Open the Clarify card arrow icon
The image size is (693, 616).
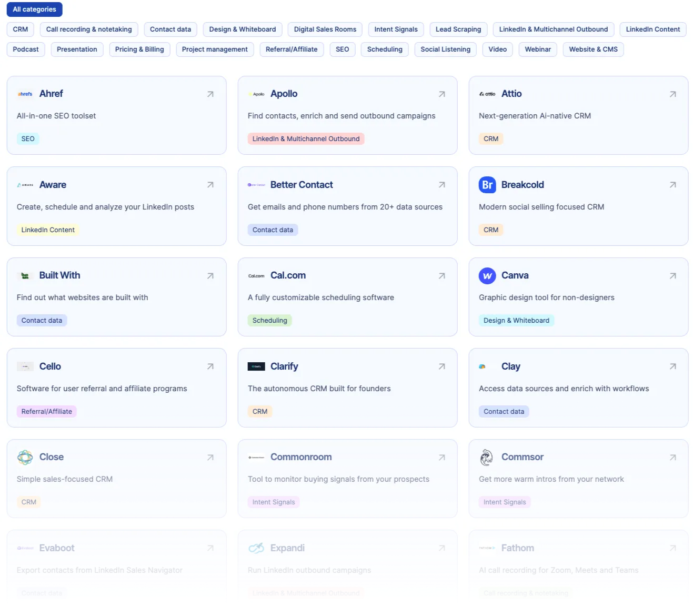tap(442, 366)
